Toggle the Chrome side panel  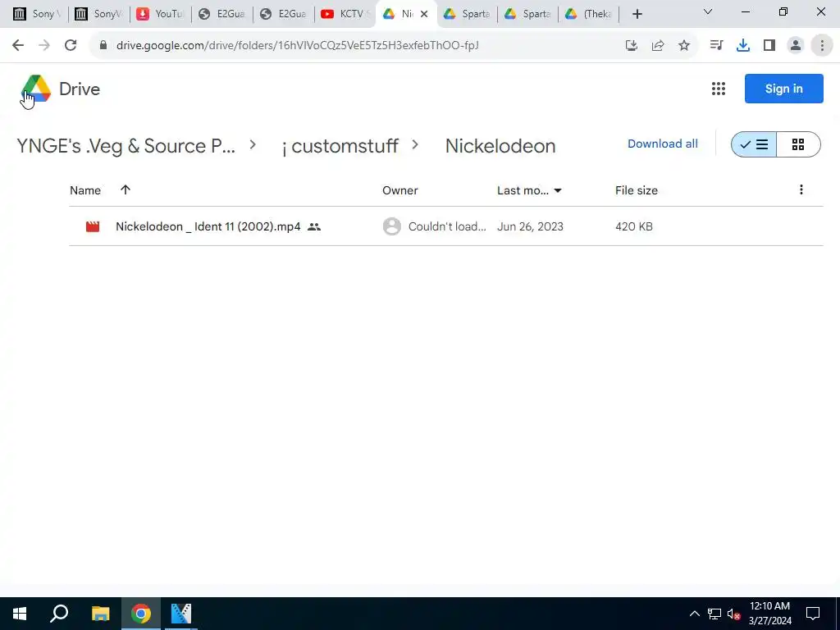tap(769, 46)
